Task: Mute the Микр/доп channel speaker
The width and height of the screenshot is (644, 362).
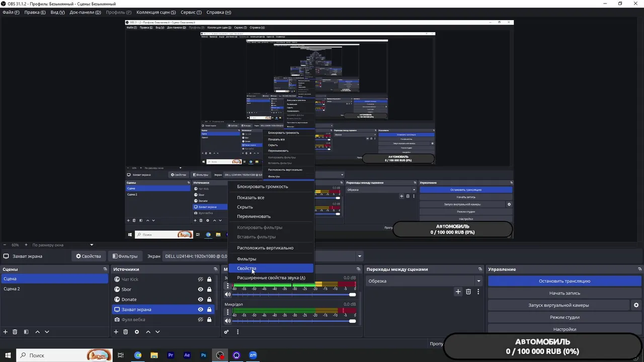Action: [227, 321]
